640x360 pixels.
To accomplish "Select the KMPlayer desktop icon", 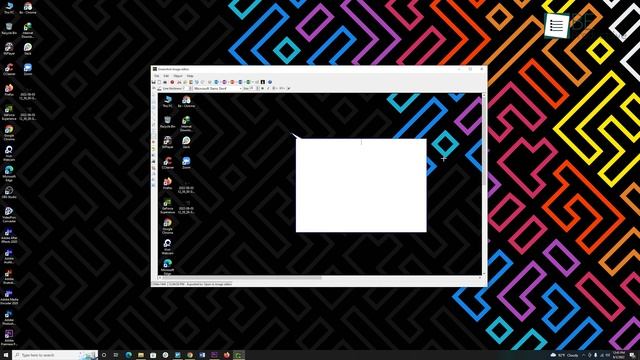I will click(9, 49).
